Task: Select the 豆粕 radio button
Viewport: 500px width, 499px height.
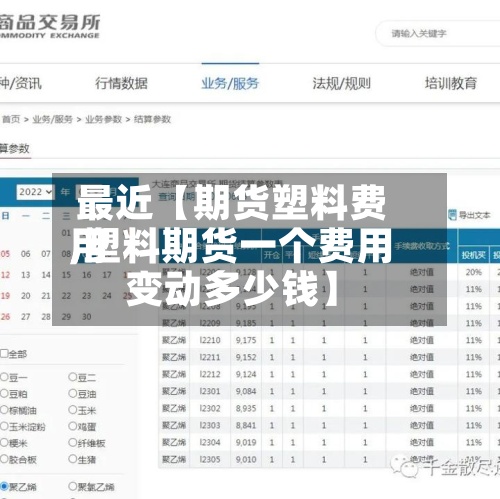Action: [4, 394]
